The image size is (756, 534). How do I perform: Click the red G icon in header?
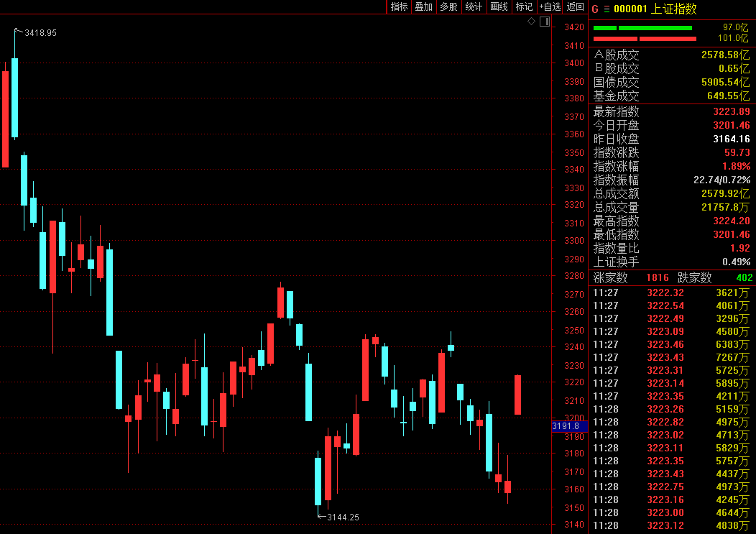595,9
